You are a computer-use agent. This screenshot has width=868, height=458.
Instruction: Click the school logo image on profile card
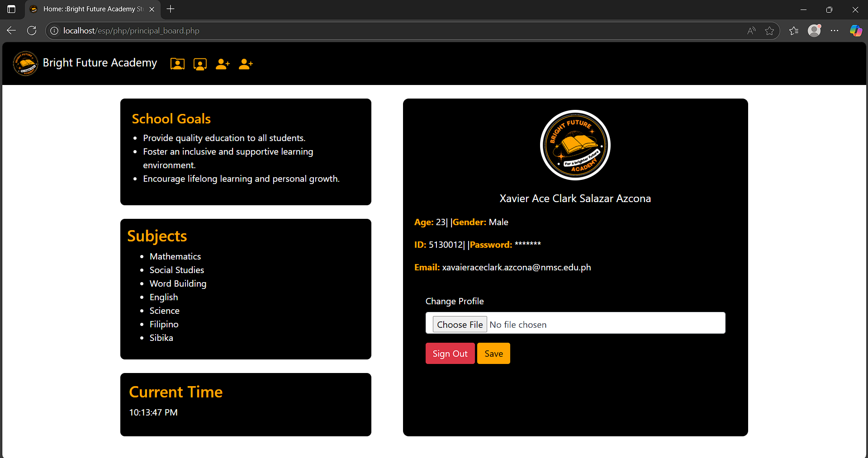click(575, 145)
